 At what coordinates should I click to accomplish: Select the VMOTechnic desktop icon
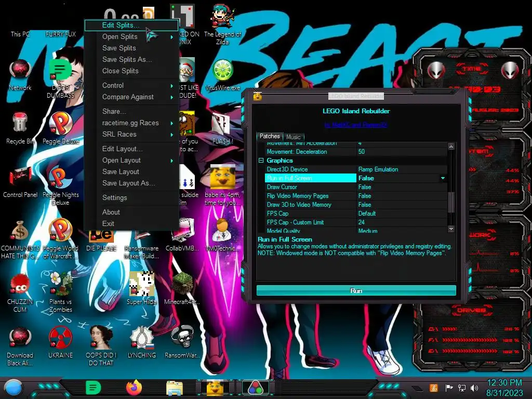(222, 235)
